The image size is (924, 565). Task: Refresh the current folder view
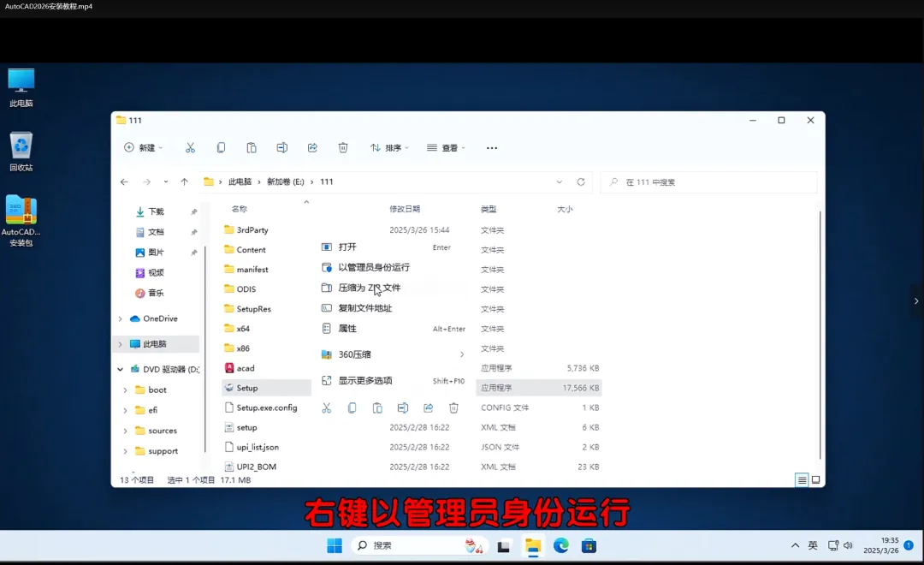click(581, 181)
